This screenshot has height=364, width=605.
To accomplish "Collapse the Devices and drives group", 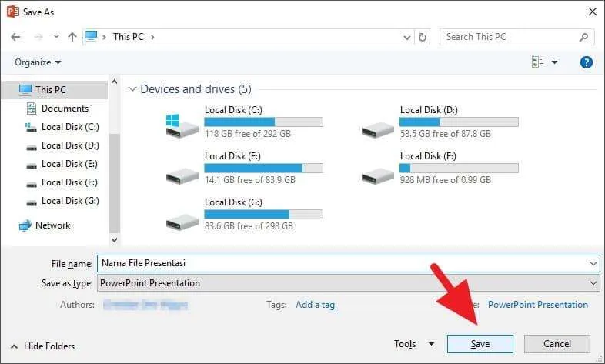I will tap(132, 89).
